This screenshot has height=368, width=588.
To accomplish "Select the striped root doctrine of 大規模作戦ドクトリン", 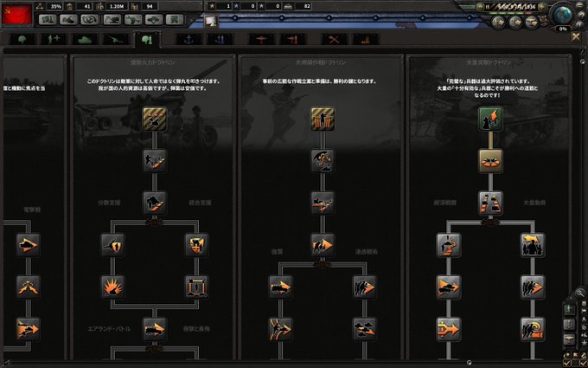I will point(323,119).
